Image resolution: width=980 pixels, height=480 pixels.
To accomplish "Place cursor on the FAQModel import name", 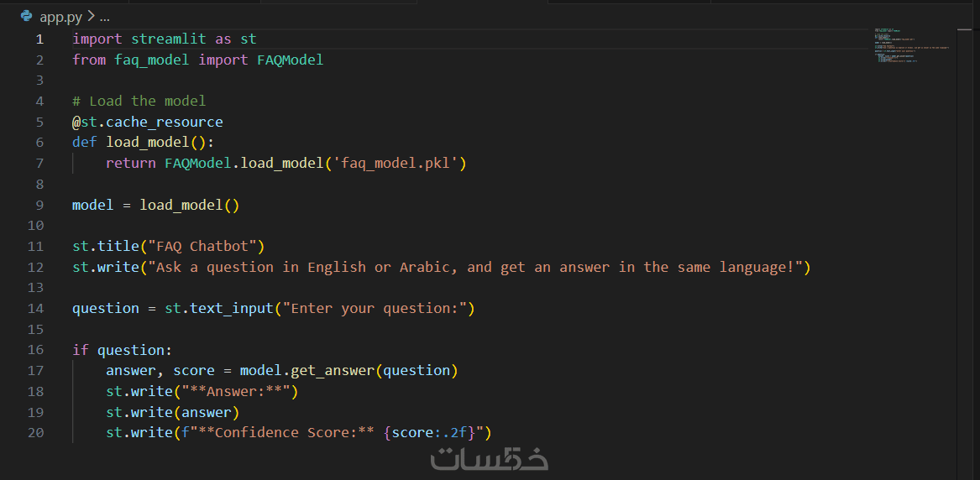I will [x=290, y=60].
